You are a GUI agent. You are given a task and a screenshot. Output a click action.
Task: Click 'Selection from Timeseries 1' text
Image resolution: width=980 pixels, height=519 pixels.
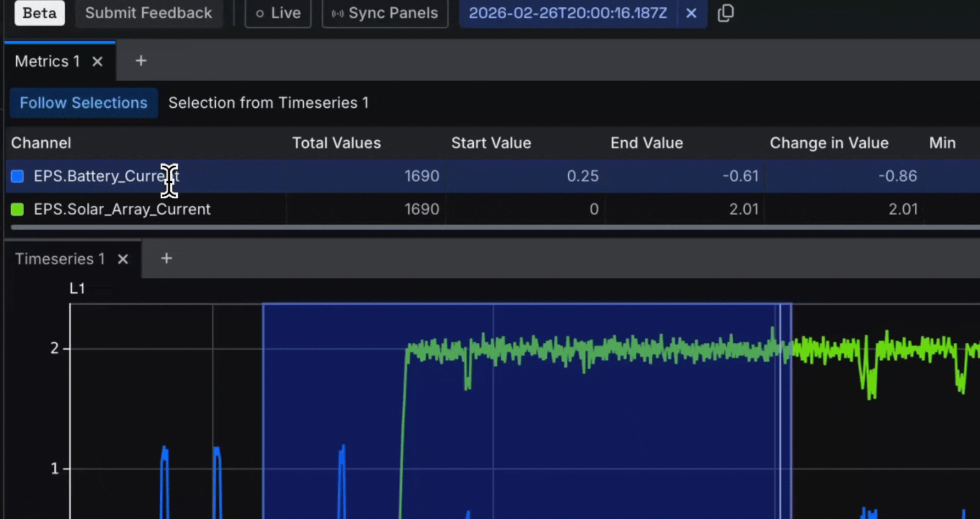(269, 103)
